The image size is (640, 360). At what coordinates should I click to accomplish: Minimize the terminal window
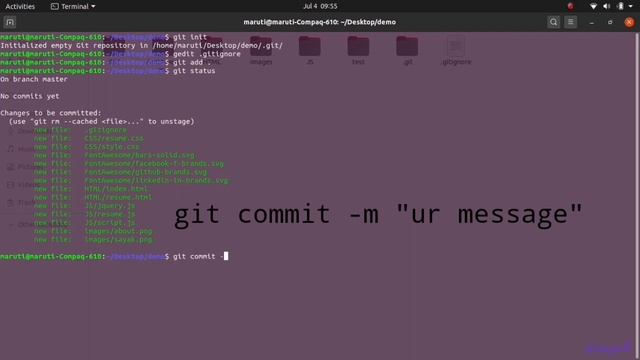coord(591,22)
